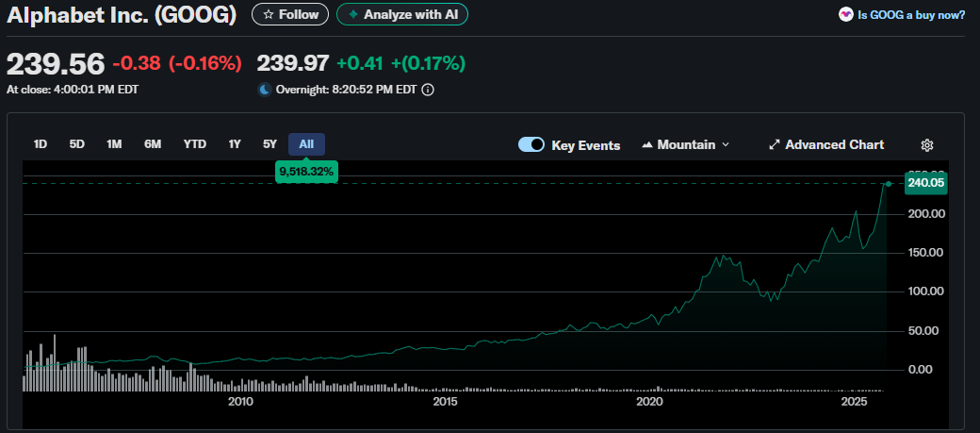Click the 150.00 axis label

coord(926,253)
